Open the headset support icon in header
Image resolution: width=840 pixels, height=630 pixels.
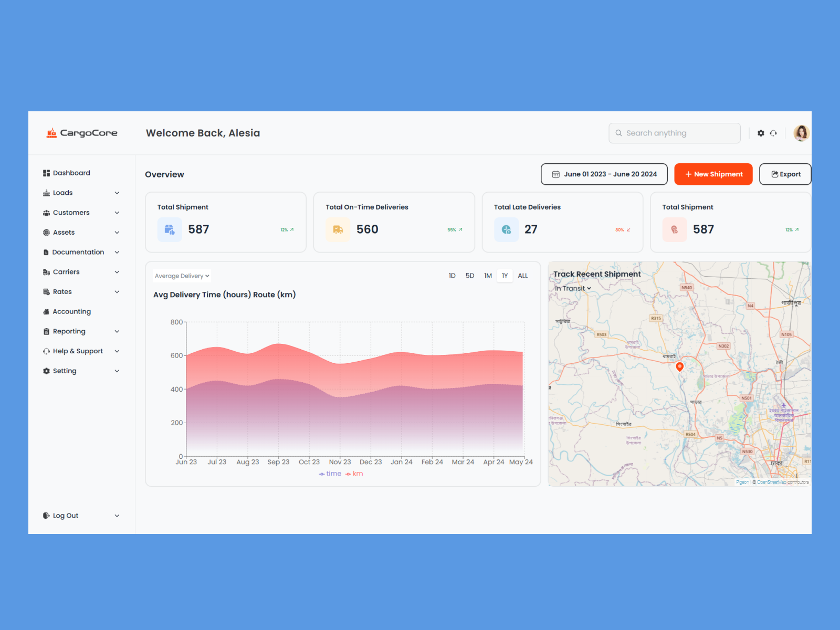point(773,133)
